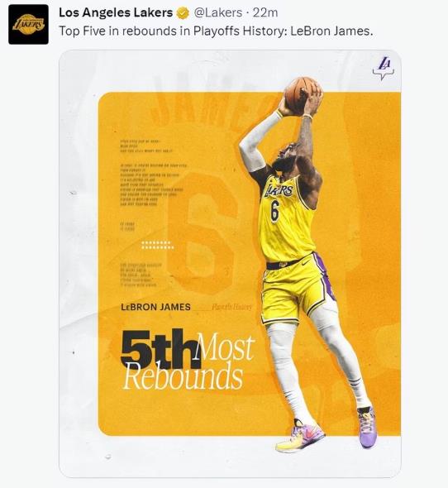Click the 5th Most Rebounds headline
The width and height of the screenshot is (448, 488).
pyautogui.click(x=188, y=360)
